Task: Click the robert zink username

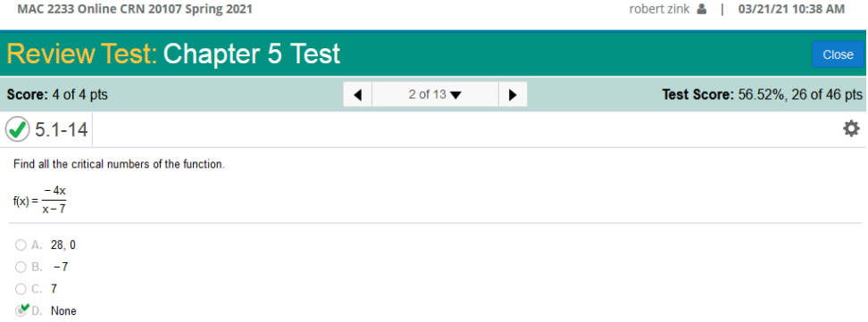Action: click(x=659, y=10)
